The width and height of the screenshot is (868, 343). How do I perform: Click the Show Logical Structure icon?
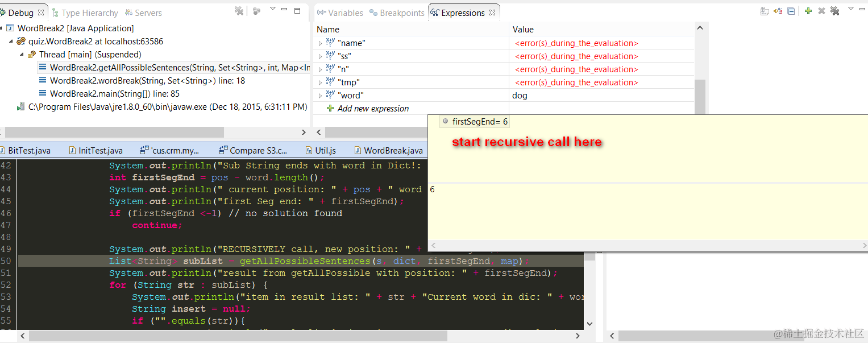778,11
